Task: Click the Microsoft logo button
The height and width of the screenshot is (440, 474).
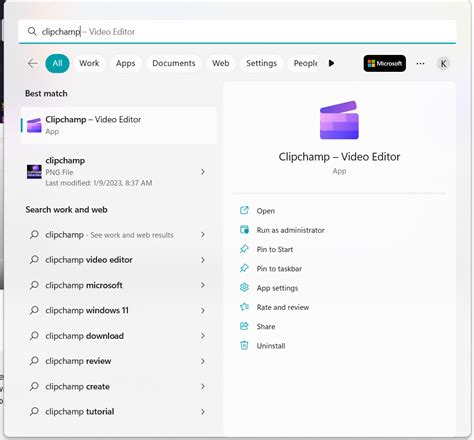Action: tap(385, 63)
